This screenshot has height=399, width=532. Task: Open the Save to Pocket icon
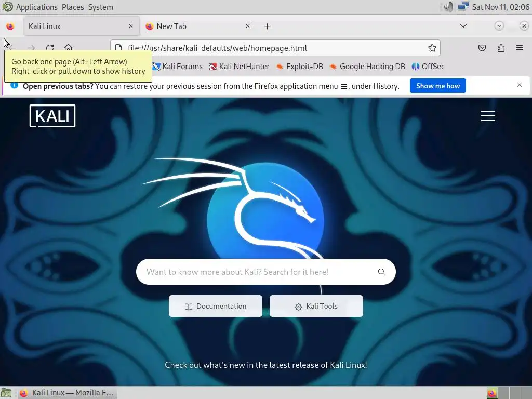click(x=482, y=48)
